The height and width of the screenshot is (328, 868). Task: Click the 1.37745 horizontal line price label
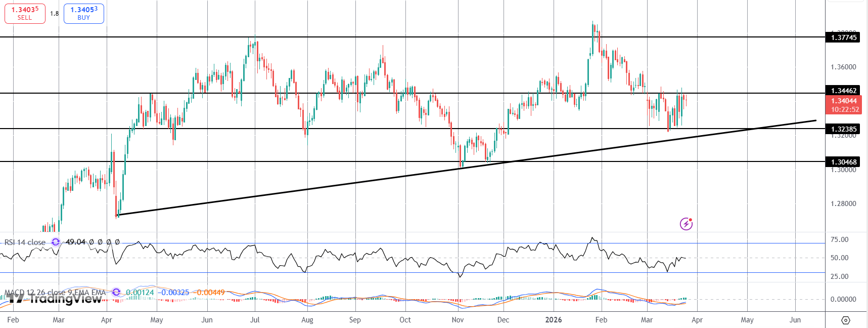click(844, 37)
